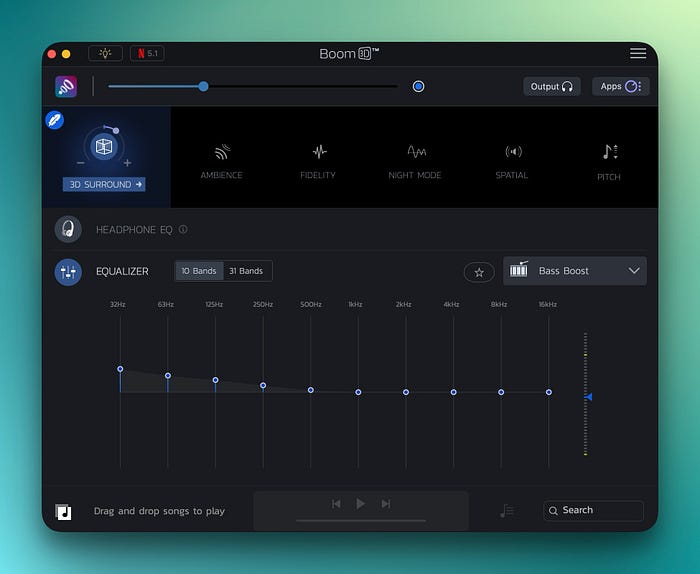Image resolution: width=700 pixels, height=574 pixels.
Task: Click the volume slider handle
Action: pyautogui.click(x=204, y=86)
